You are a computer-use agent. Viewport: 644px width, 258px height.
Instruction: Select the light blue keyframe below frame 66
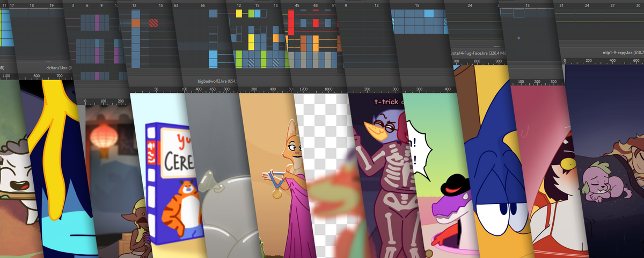[x=213, y=56]
